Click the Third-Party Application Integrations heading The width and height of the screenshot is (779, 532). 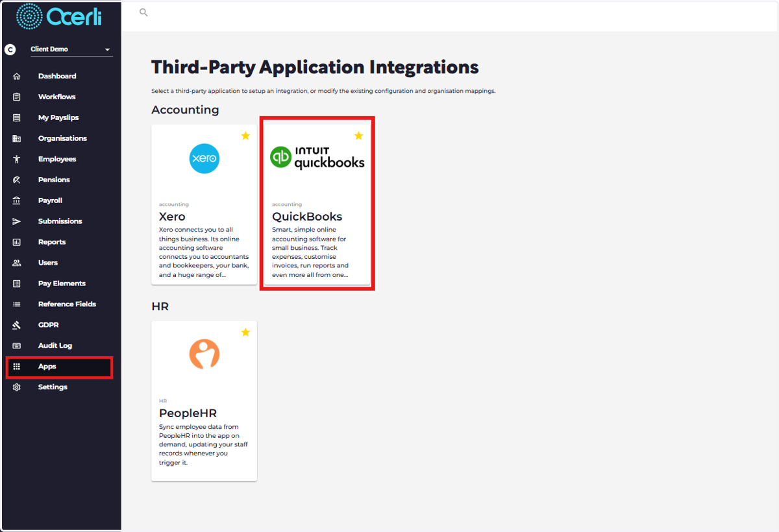pos(315,67)
